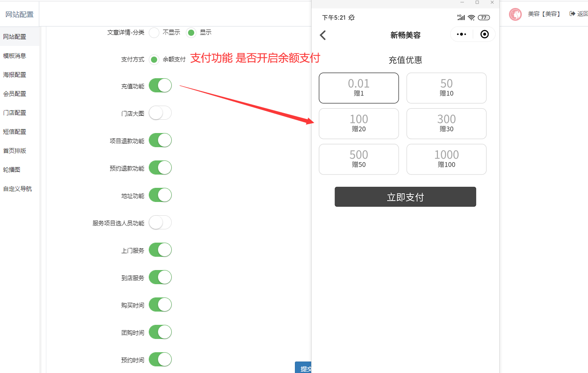Toggle the 预约时间 switch
The image size is (588, 373).
(160, 360)
